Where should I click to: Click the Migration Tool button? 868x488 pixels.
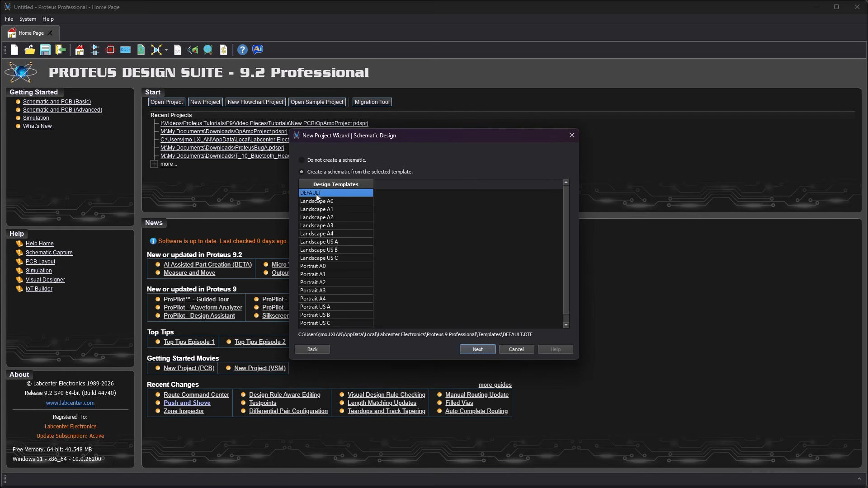[372, 102]
